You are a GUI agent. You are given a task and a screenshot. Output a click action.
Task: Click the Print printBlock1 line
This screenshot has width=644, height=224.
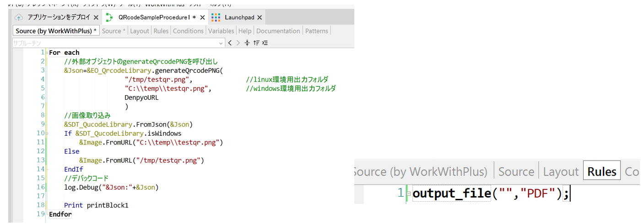(x=96, y=205)
